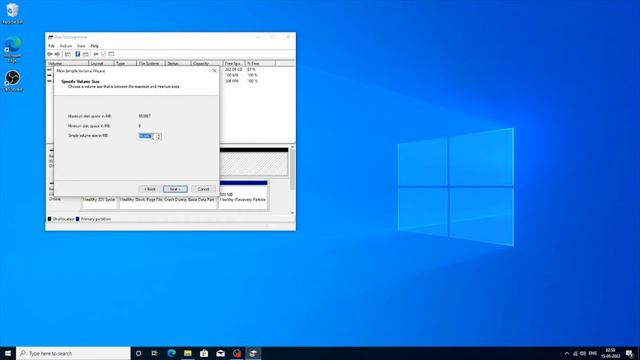This screenshot has height=360, width=640.
Task: Show hidden system tray icons
Action: tap(567, 353)
